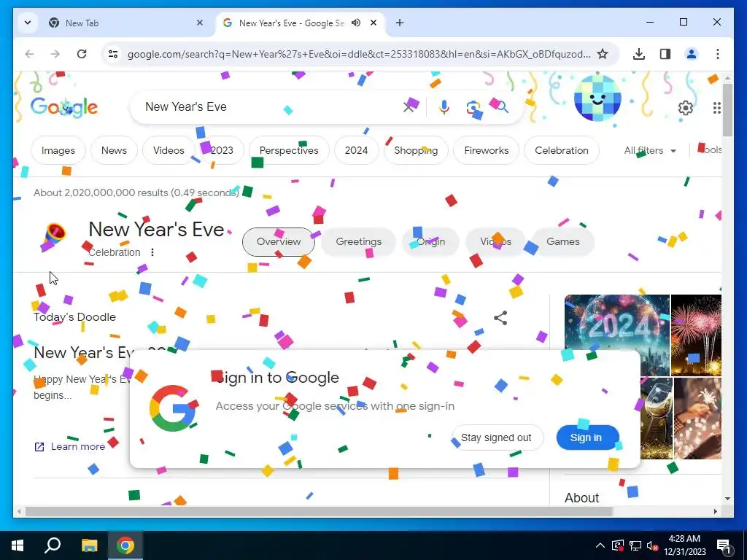747x560 pixels.
Task: Show hidden system tray icons
Action: (600, 545)
